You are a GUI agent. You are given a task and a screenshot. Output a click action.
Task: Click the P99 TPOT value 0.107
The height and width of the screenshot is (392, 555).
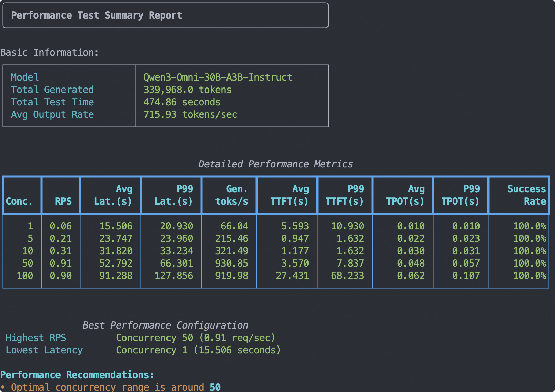466,276
